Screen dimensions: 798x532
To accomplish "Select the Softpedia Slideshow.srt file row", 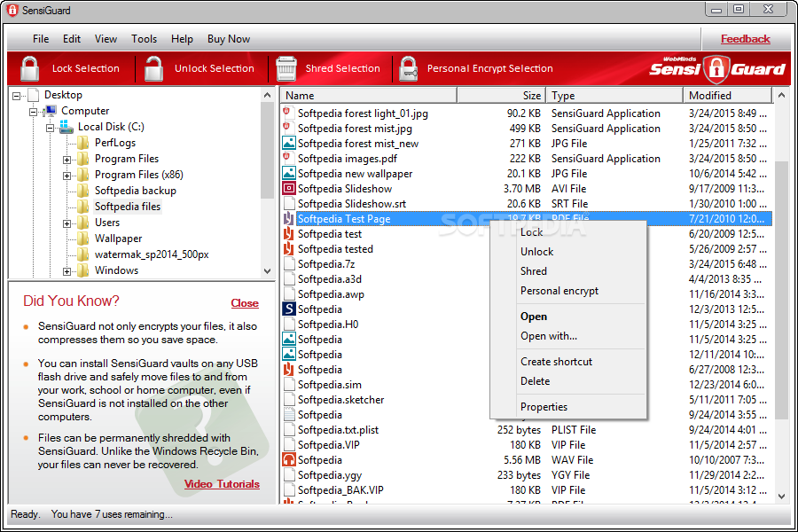I will click(526, 204).
